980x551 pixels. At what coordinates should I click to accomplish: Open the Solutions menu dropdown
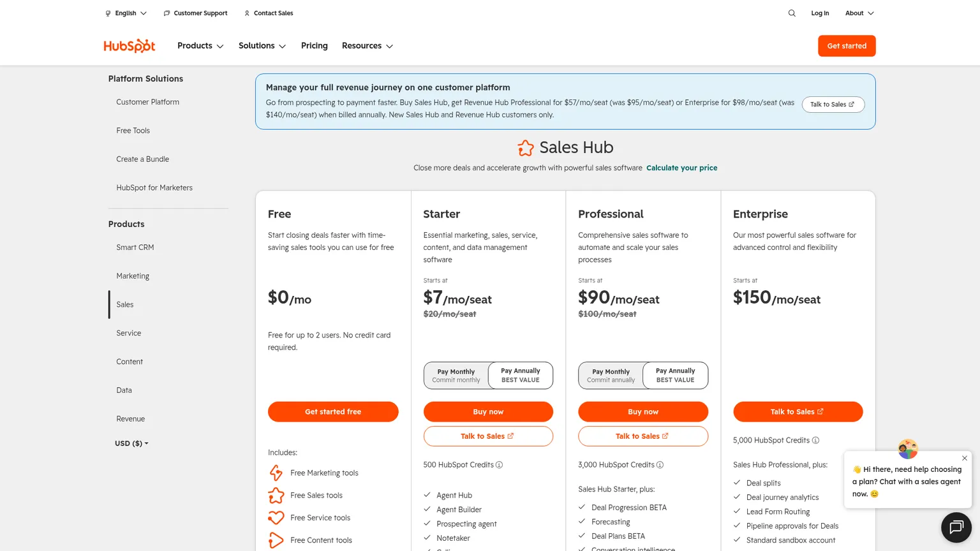pyautogui.click(x=262, y=46)
